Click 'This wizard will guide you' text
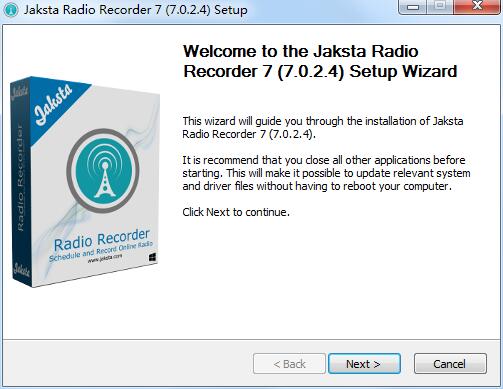Image resolution: width=503 pixels, height=389 pixels. click(x=323, y=127)
